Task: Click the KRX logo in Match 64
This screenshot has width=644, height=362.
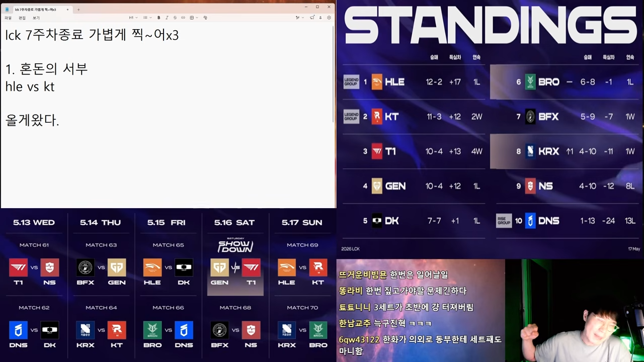Action: click(x=86, y=330)
